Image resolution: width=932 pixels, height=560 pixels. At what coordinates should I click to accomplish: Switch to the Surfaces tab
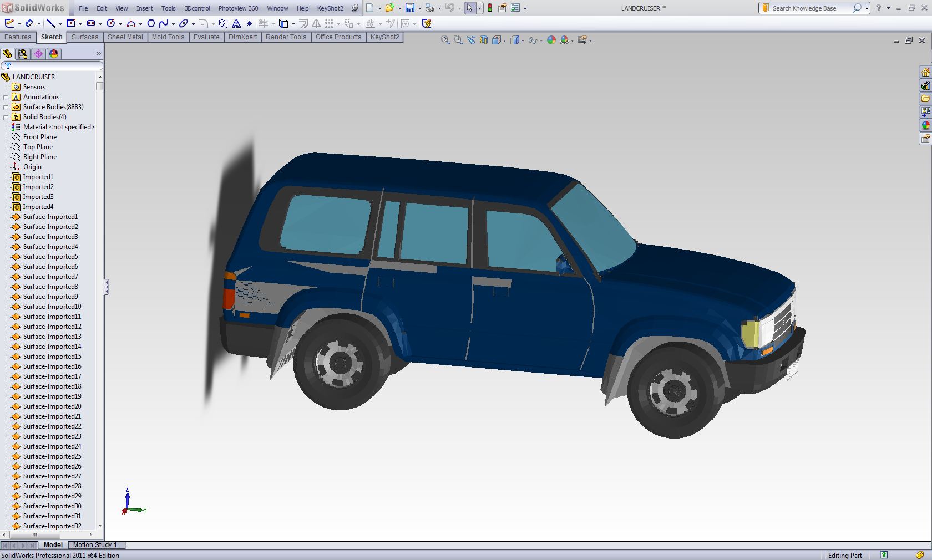click(85, 37)
